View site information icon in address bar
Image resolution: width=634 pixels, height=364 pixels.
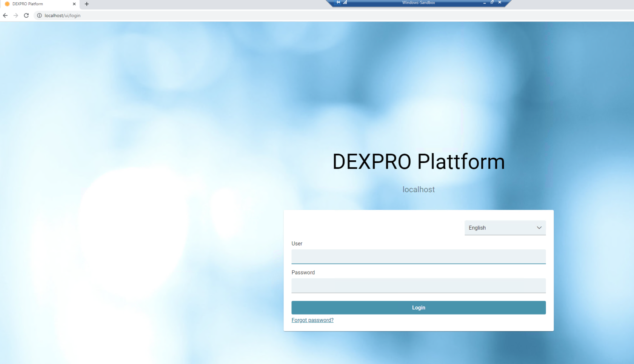(39, 15)
